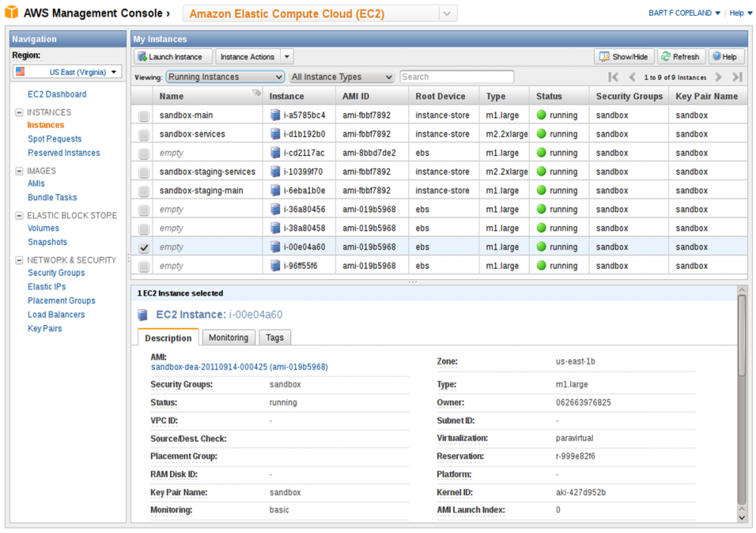Tick the checkbox for instance i-38a80458
Screen dimensions: 756x533
point(144,228)
